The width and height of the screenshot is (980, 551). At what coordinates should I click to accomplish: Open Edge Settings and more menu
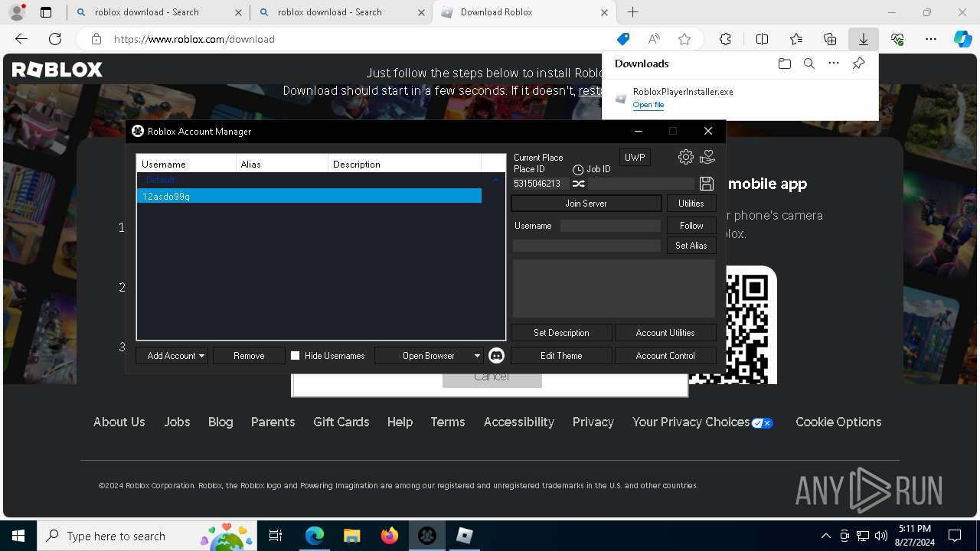pos(931,39)
